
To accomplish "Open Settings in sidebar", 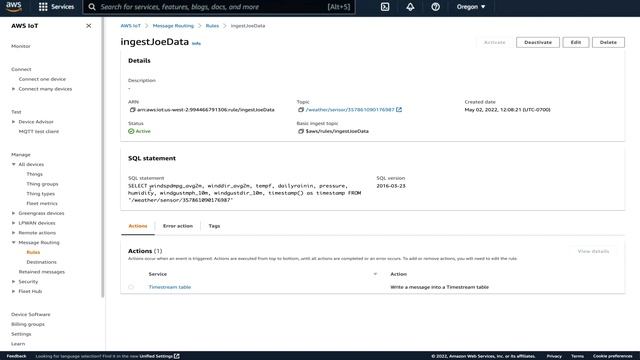I will click(x=21, y=334).
